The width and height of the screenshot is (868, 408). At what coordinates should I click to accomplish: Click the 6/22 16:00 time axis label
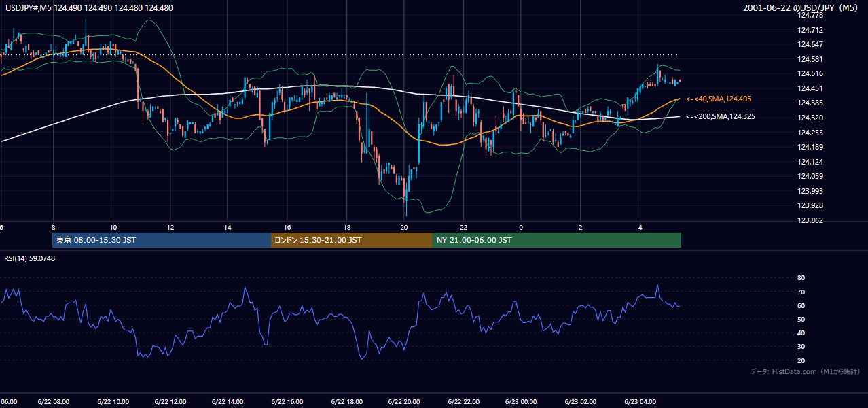pyautogui.click(x=287, y=402)
